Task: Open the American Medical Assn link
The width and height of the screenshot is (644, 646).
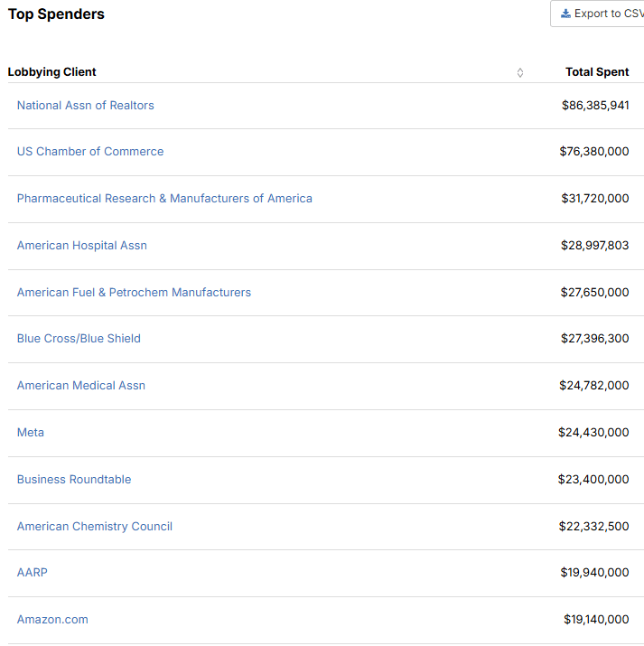Action: pyautogui.click(x=81, y=385)
